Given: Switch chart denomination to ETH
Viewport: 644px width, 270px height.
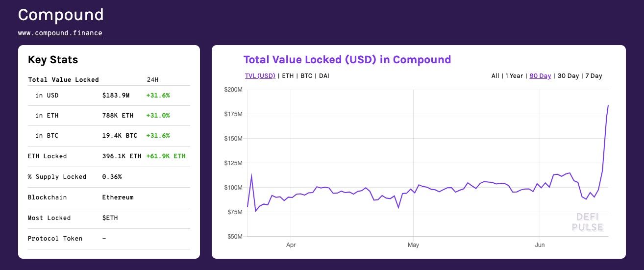Looking at the screenshot, I should 287,76.
